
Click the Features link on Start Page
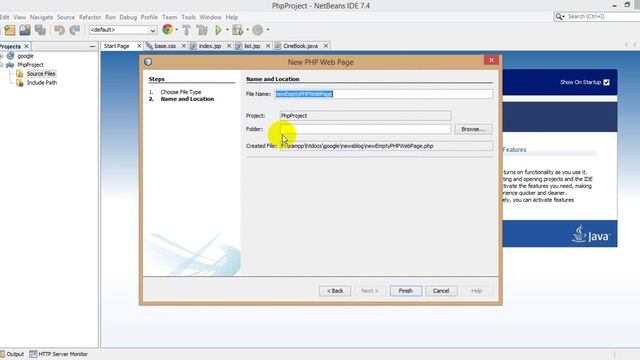click(x=514, y=150)
